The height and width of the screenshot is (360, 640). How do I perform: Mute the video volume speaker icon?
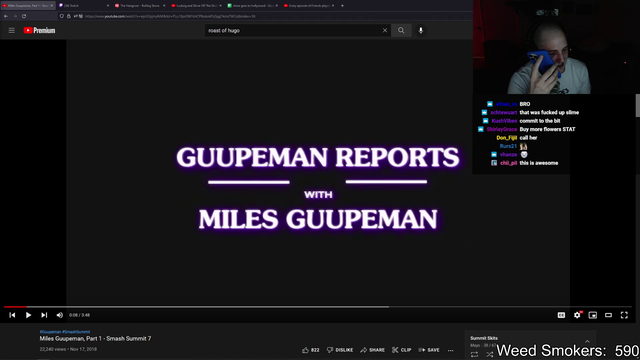pos(60,315)
